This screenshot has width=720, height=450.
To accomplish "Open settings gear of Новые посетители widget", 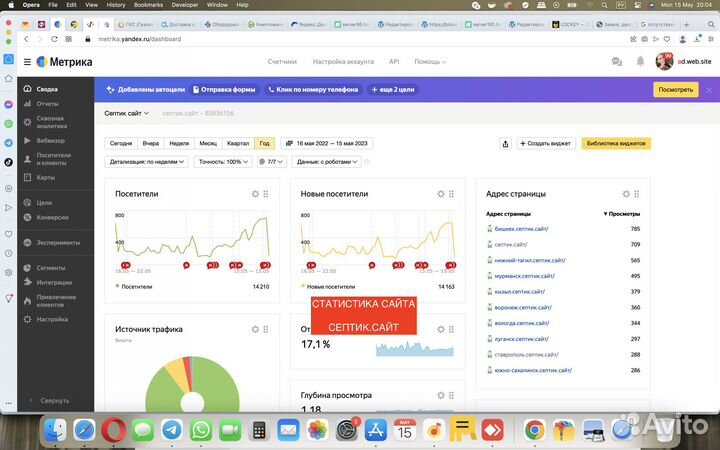I will (x=441, y=194).
